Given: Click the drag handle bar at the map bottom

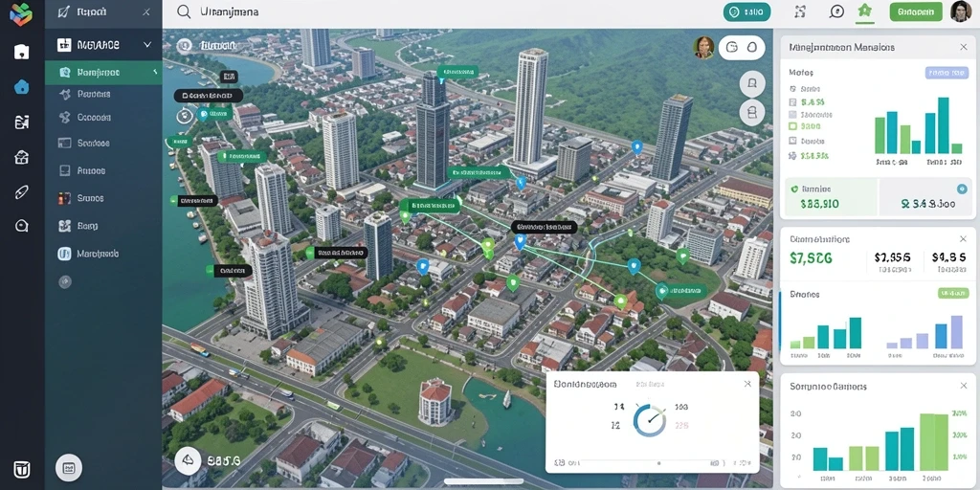Looking at the screenshot, I should pyautogui.click(x=483, y=481).
